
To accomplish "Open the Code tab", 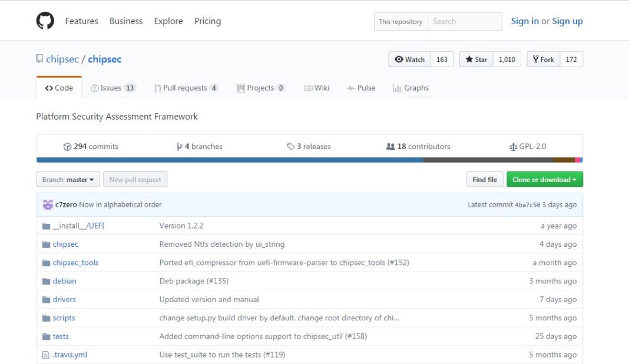I will click(59, 88).
